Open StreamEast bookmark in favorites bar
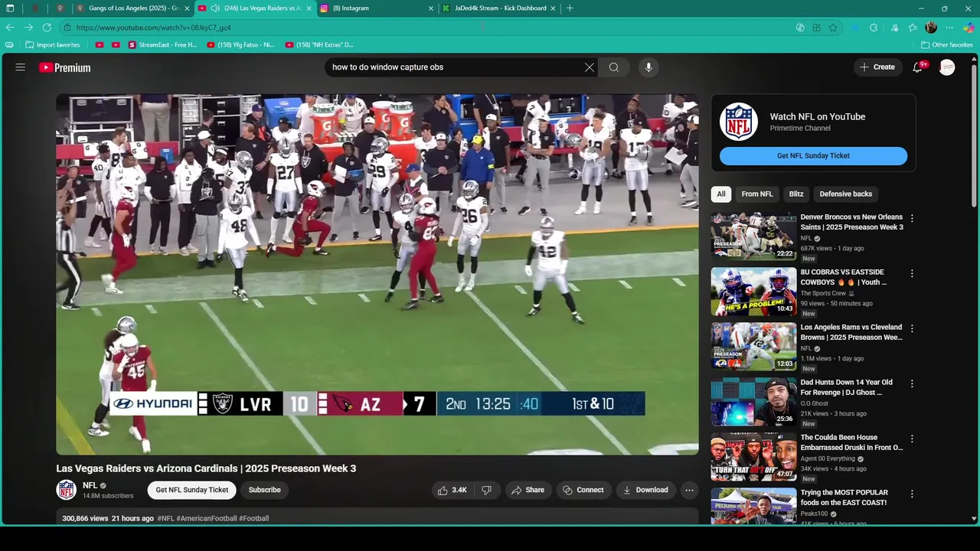The width and height of the screenshot is (980, 551). 162,45
